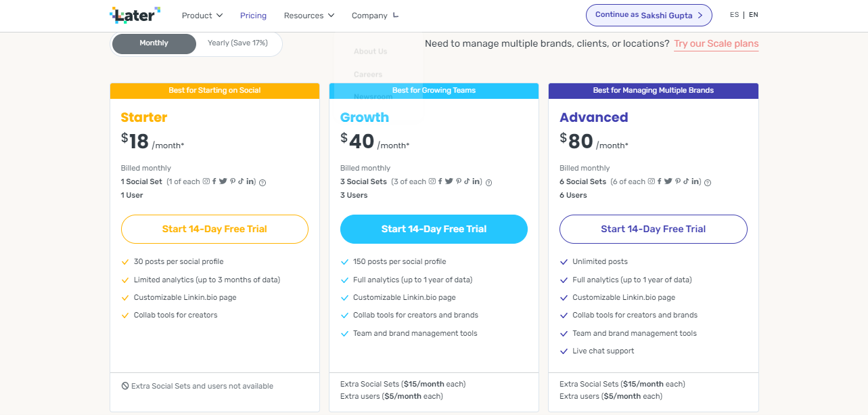Switch billing to Yearly (Save 17%)
This screenshot has width=868, height=415.
237,43
